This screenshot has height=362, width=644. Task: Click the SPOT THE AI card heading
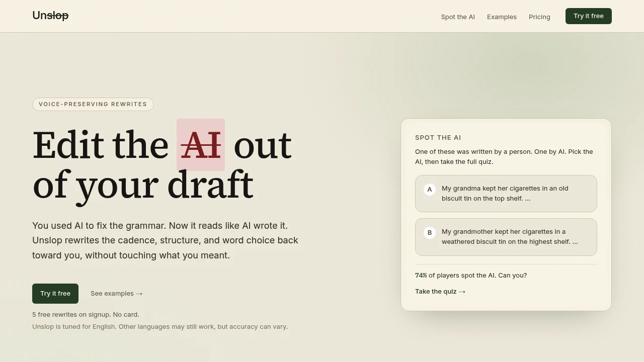click(438, 138)
